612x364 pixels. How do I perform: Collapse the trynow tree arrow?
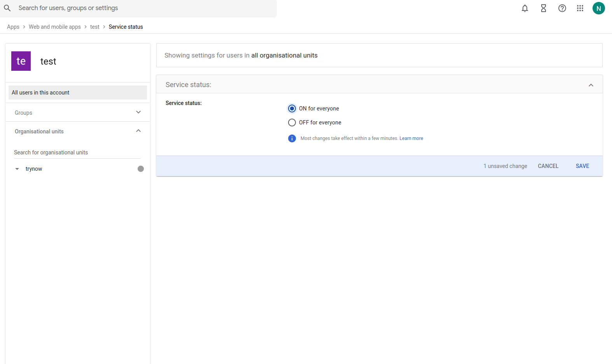(17, 169)
